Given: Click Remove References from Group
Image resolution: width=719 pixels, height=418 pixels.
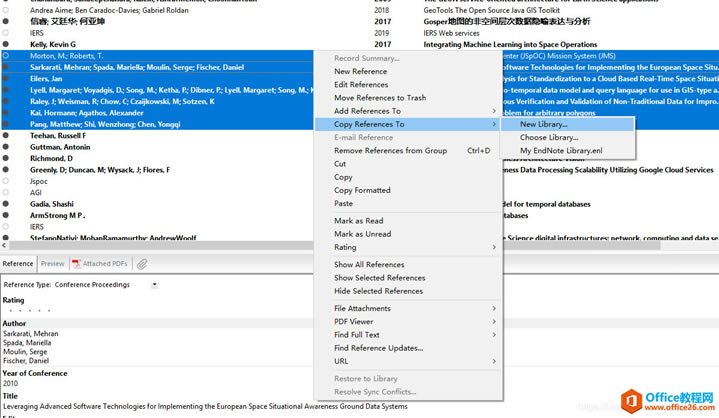Looking at the screenshot, I should [390, 151].
